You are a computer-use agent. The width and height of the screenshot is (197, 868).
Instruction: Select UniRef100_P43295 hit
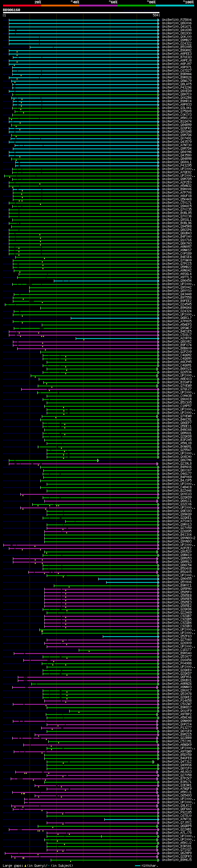[177, 165]
